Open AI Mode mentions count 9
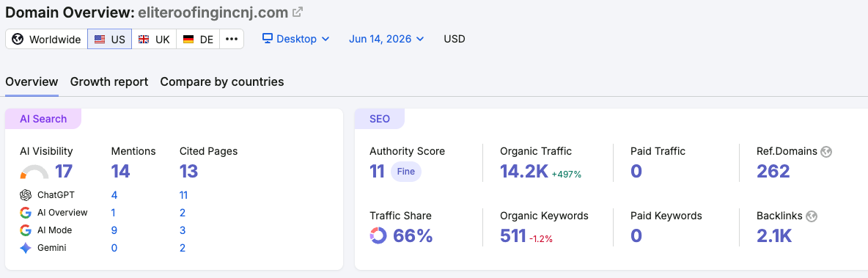The height and width of the screenshot is (278, 868). [x=114, y=230]
